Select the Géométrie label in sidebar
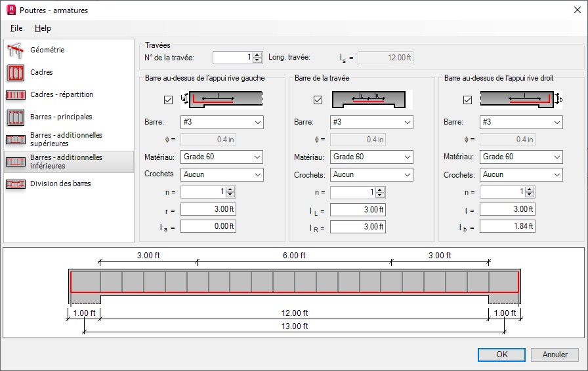 pos(47,50)
